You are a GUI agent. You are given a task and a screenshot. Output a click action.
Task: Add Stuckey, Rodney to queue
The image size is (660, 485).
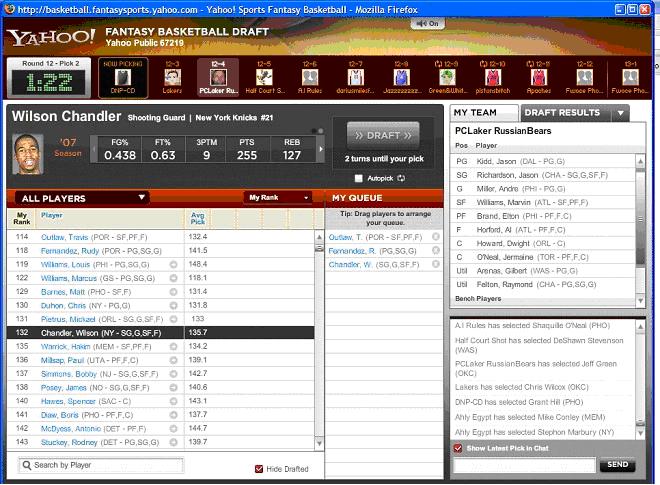[x=173, y=442]
